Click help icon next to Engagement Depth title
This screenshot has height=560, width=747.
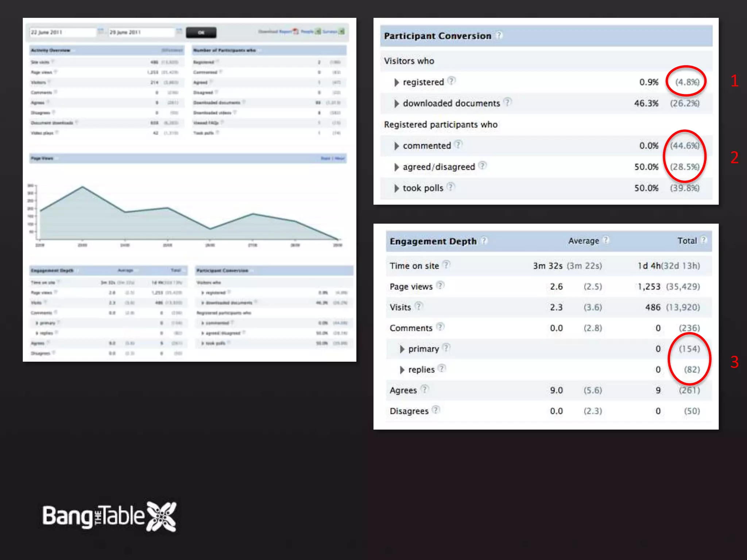click(484, 241)
